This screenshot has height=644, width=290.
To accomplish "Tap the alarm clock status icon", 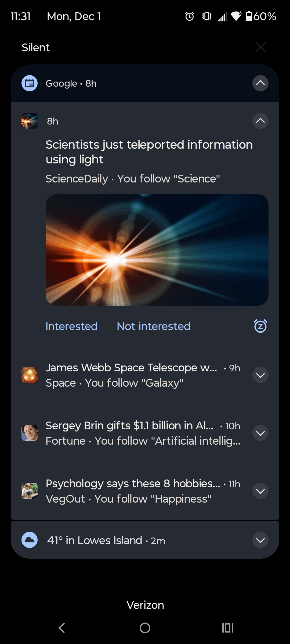I will (x=190, y=16).
